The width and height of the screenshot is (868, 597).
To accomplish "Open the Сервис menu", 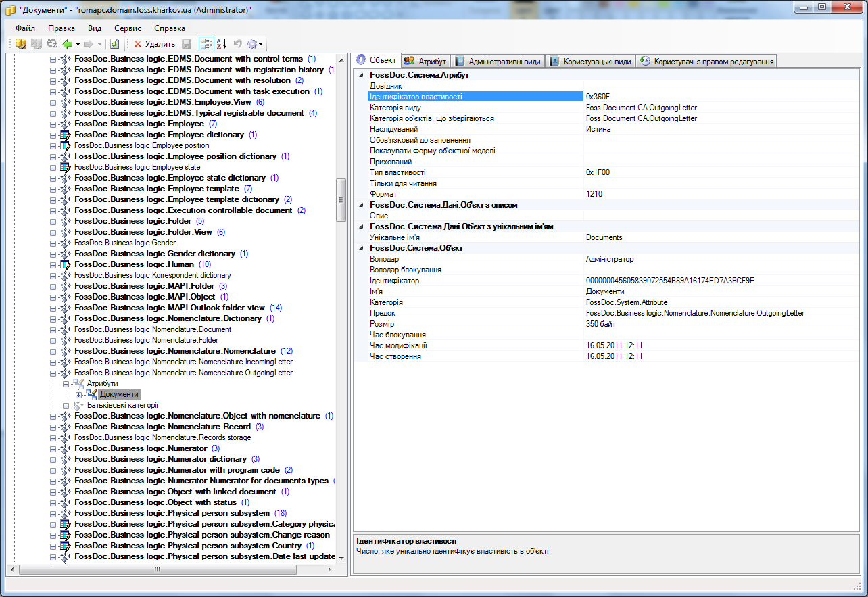I will pos(128,28).
